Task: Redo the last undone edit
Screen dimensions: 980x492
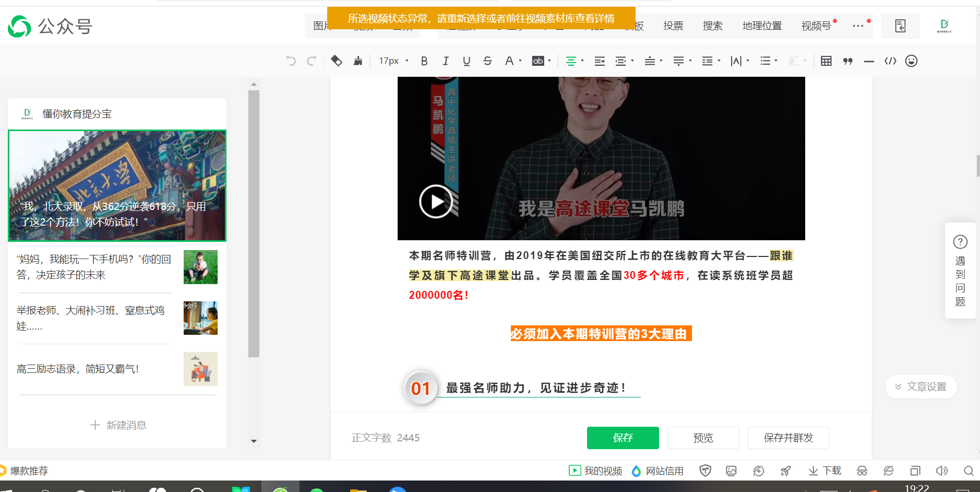Action: pos(312,61)
